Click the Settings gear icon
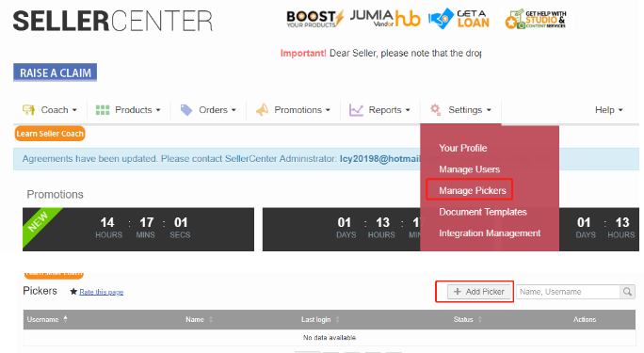Viewport: 644px width, 353px height. pyautogui.click(x=435, y=109)
